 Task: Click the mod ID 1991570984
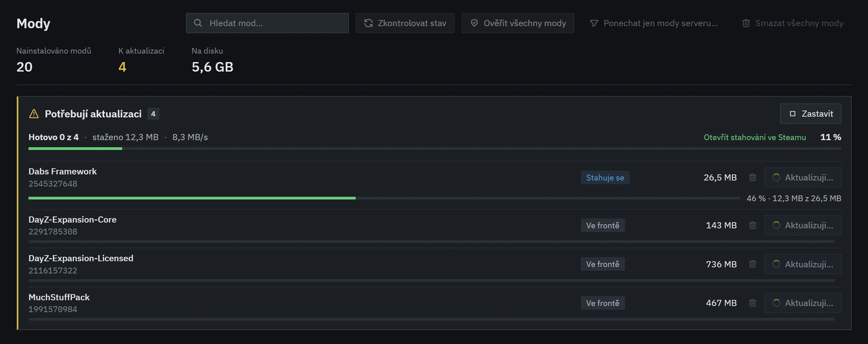coord(53,309)
